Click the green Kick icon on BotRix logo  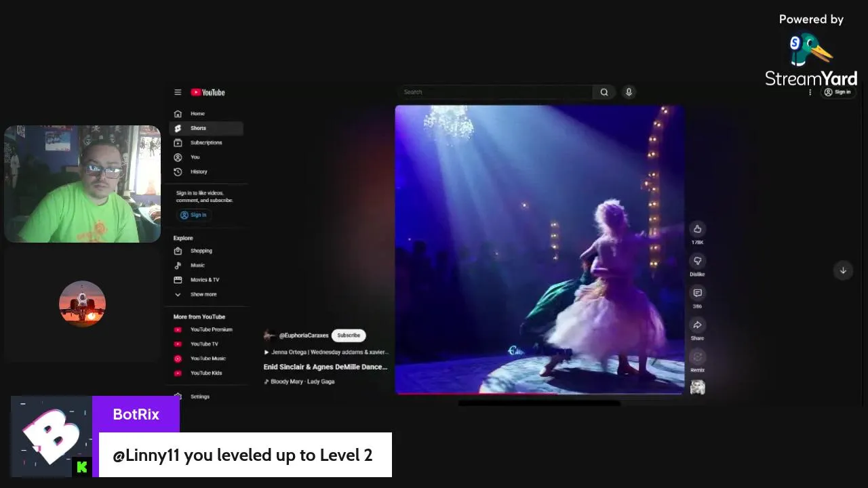point(82,467)
